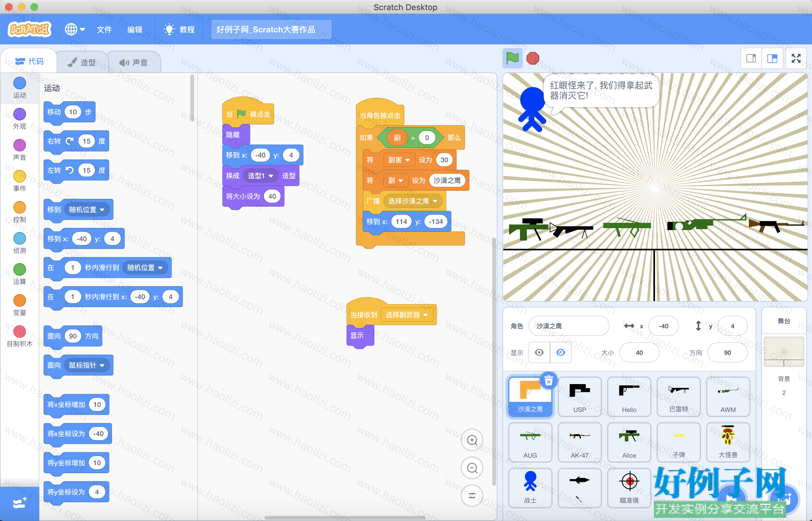
Task: Select the 变量 variables category
Action: click(20, 306)
